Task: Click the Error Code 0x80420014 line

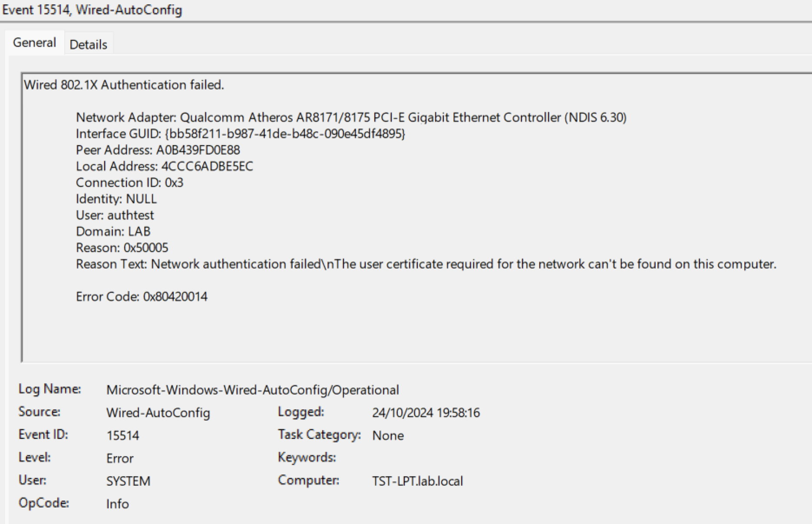Action: [x=142, y=297]
